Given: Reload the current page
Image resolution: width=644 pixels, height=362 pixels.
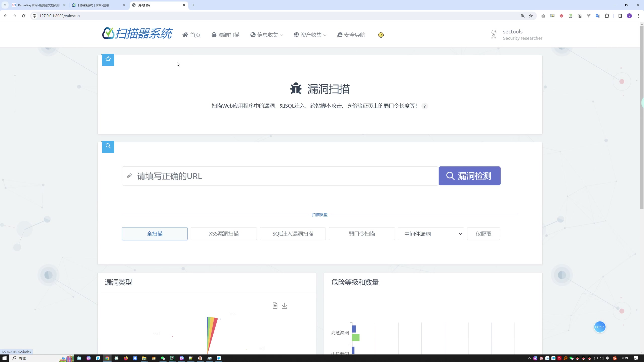Looking at the screenshot, I should coord(24,16).
